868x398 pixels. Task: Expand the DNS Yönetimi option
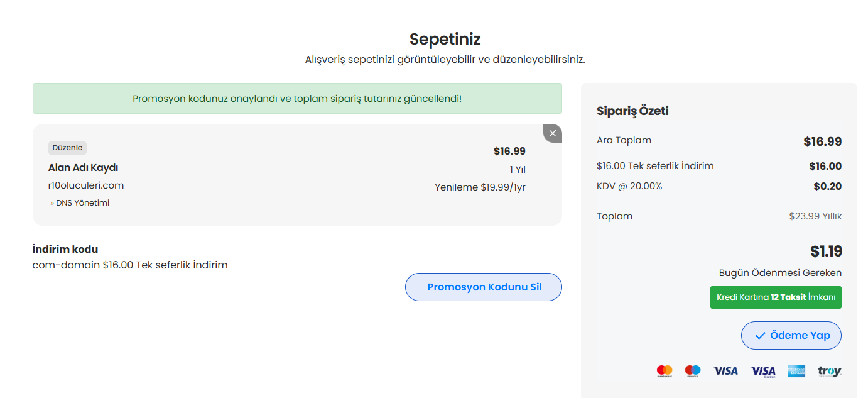[x=80, y=203]
